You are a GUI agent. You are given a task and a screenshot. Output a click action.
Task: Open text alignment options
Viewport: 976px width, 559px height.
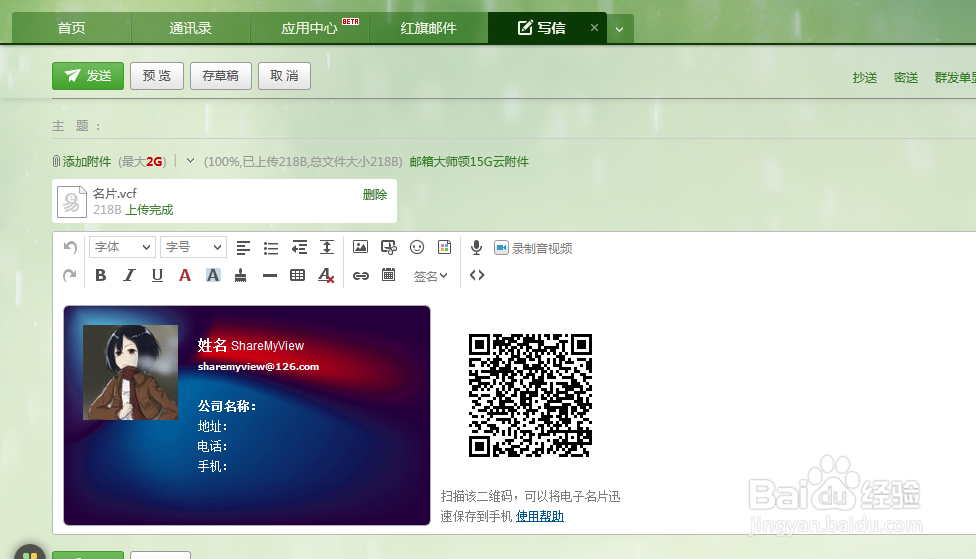[x=243, y=248]
